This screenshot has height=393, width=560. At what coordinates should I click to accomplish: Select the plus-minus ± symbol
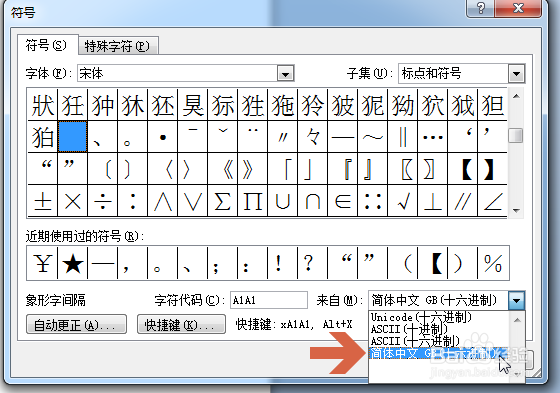42,201
